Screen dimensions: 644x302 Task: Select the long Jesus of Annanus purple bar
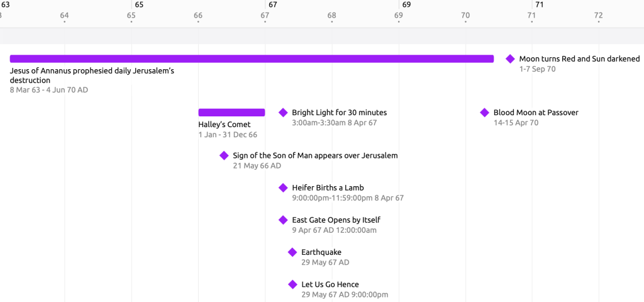[x=252, y=59]
